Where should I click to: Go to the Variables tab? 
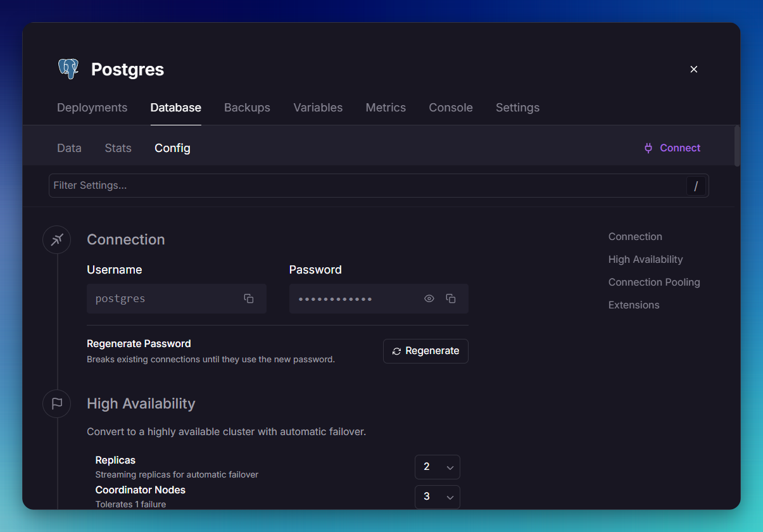[318, 108]
